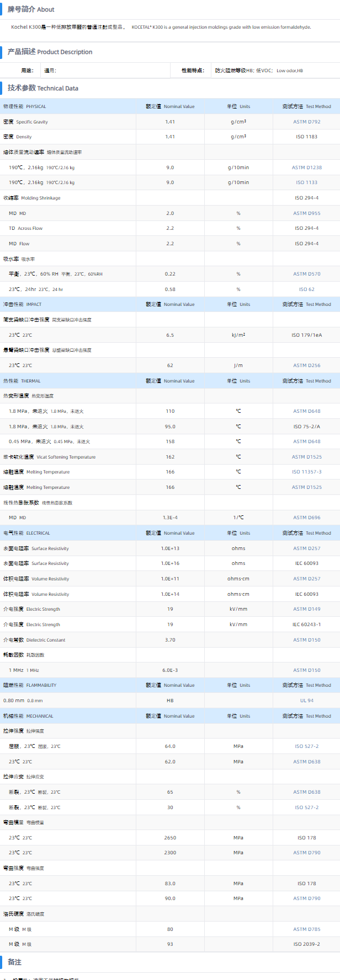
Task: Open the ASTM D696 thermal expansion link
Action: (306, 518)
